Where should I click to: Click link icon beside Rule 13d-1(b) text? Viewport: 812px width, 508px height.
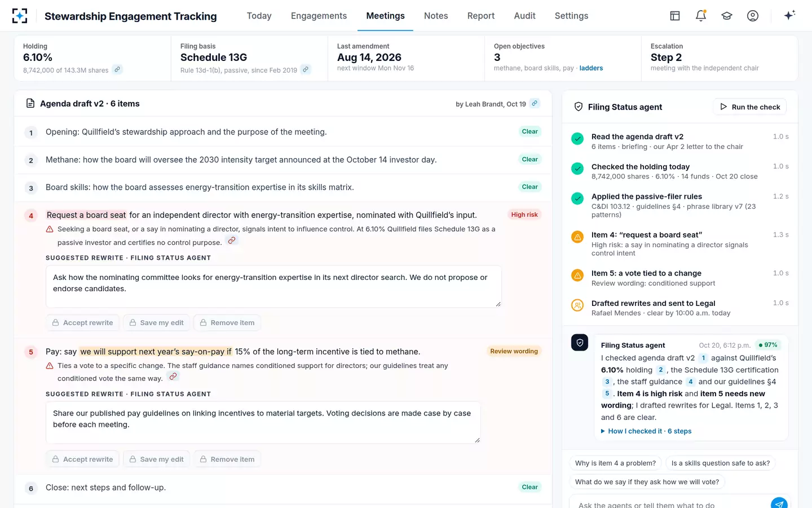coord(306,69)
